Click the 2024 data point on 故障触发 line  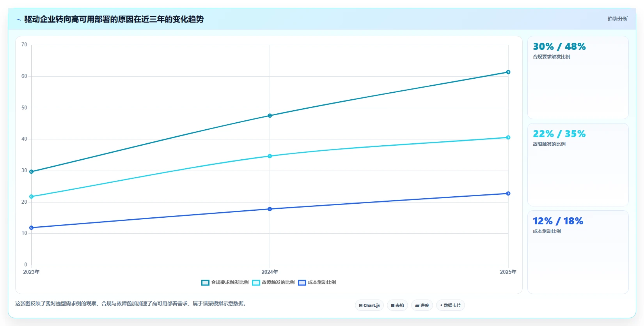tap(270, 156)
